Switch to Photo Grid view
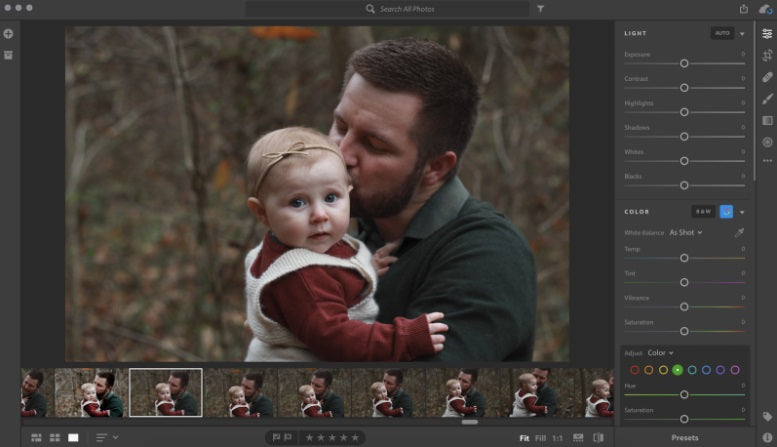777x447 pixels. tap(36, 438)
